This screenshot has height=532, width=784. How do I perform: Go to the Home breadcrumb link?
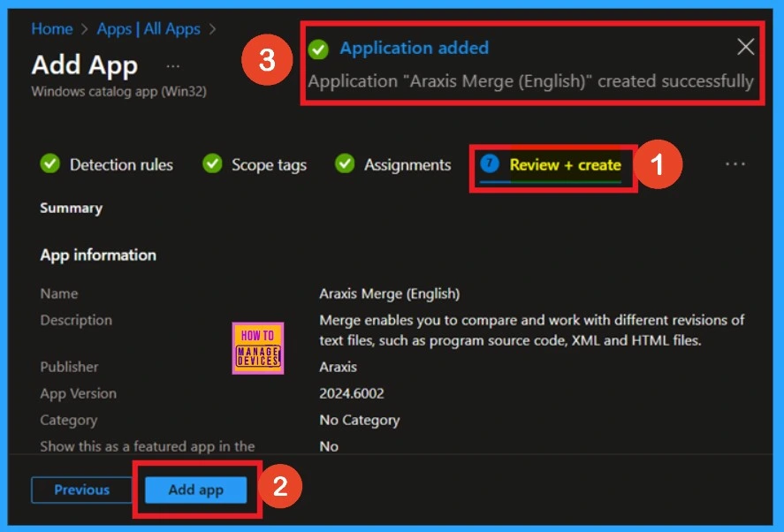click(x=52, y=29)
